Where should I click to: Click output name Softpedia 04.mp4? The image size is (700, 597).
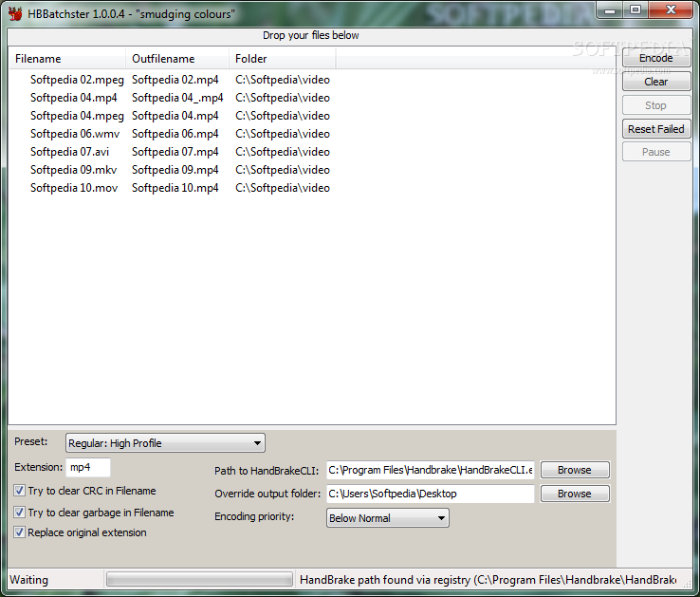[175, 116]
